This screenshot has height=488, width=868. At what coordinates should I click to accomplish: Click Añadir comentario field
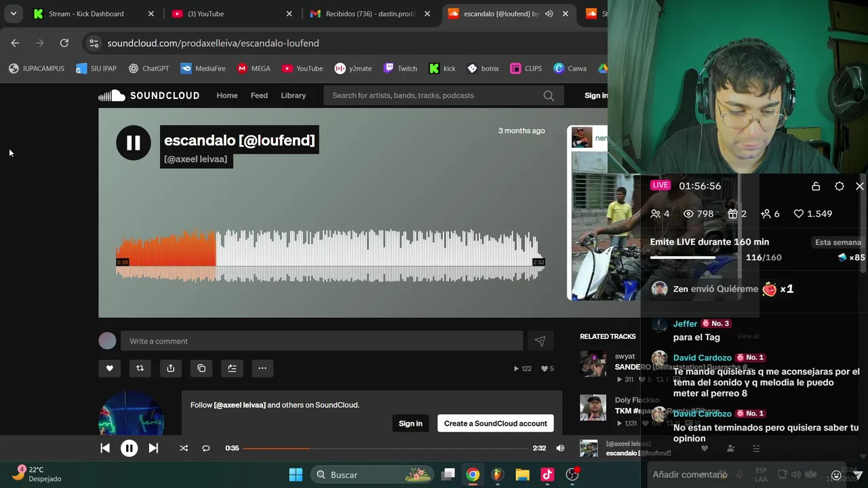coord(690,474)
